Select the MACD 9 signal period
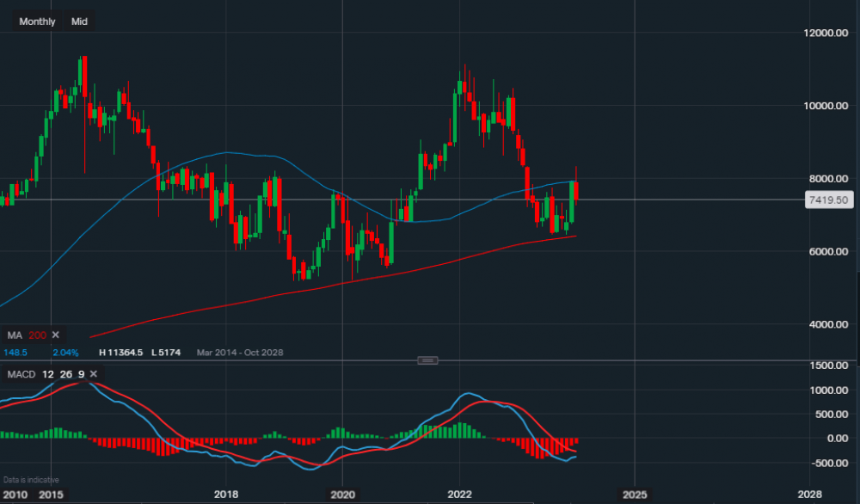Image resolution: width=860 pixels, height=504 pixels. (x=79, y=374)
